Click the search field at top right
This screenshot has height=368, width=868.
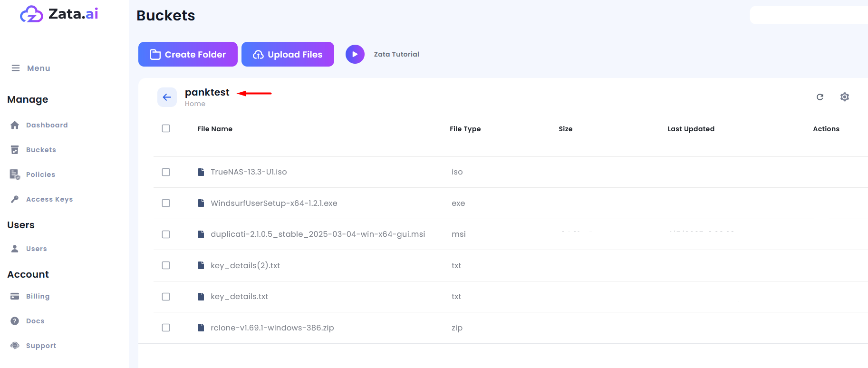click(809, 15)
